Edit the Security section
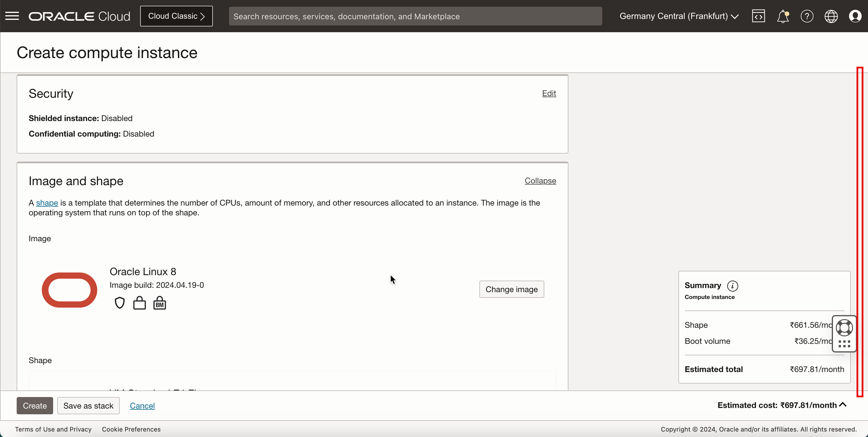The width and height of the screenshot is (868, 437). point(549,93)
